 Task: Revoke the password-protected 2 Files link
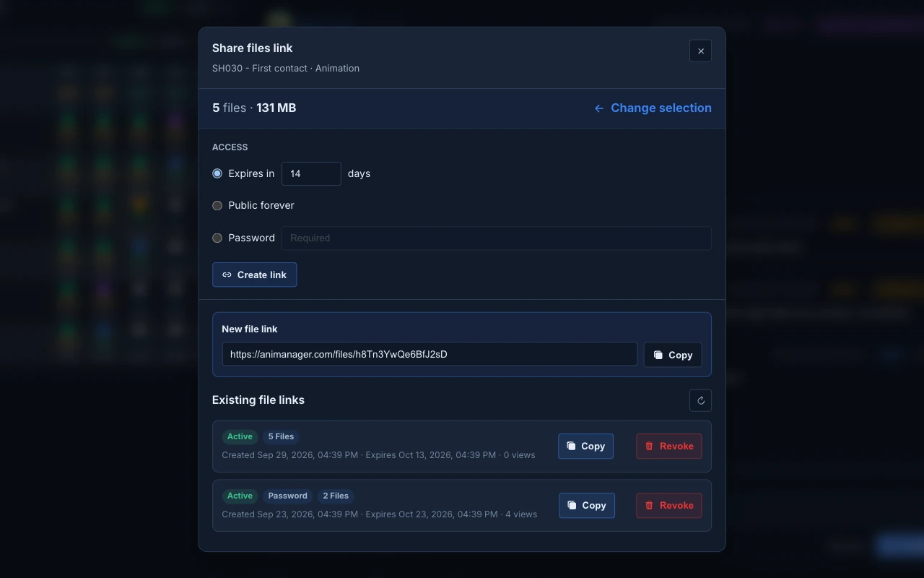668,505
